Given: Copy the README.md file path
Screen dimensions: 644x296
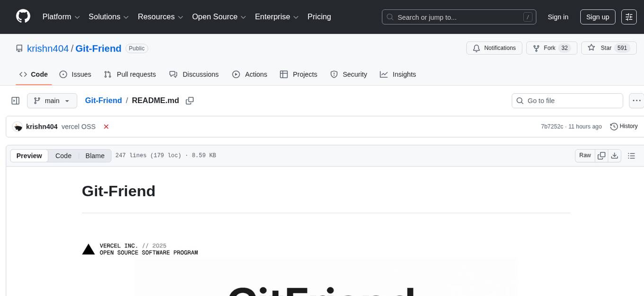Looking at the screenshot, I should pyautogui.click(x=189, y=101).
